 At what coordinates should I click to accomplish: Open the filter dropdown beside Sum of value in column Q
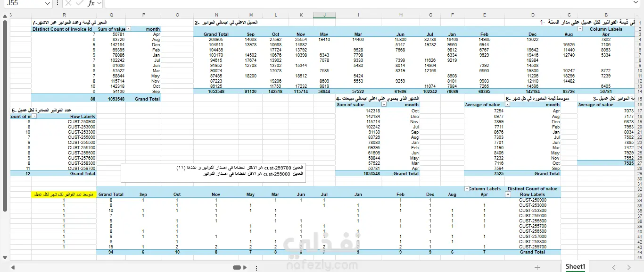[x=129, y=29]
